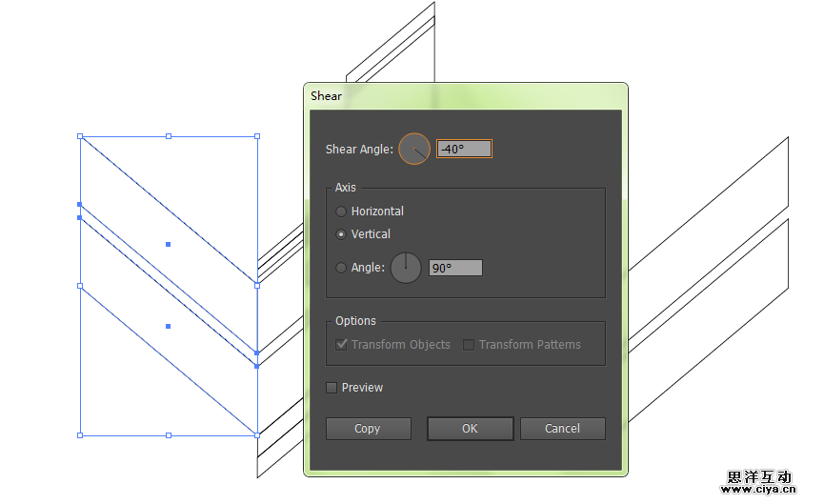The width and height of the screenshot is (824, 504).
Task: Click the Shear Angle input field showing -40°
Action: coord(464,150)
